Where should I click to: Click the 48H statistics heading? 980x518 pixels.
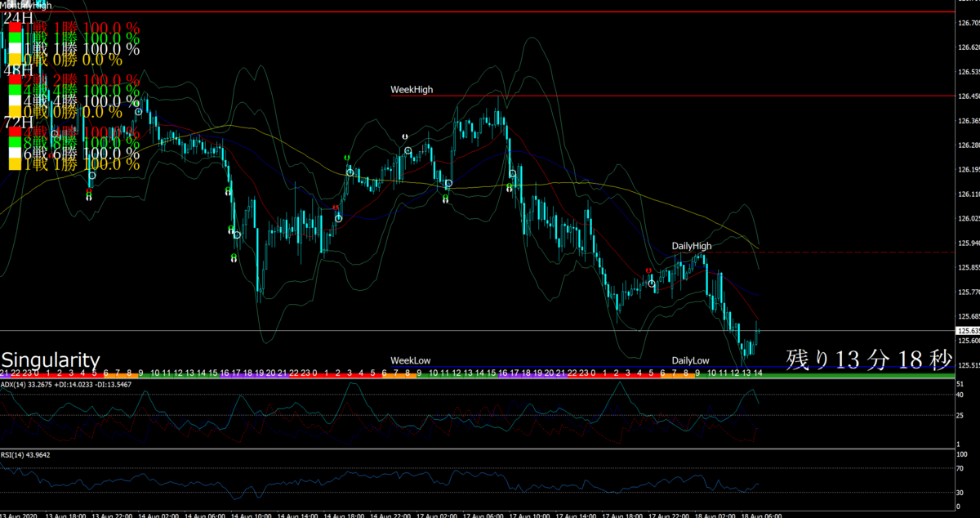pyautogui.click(x=19, y=70)
